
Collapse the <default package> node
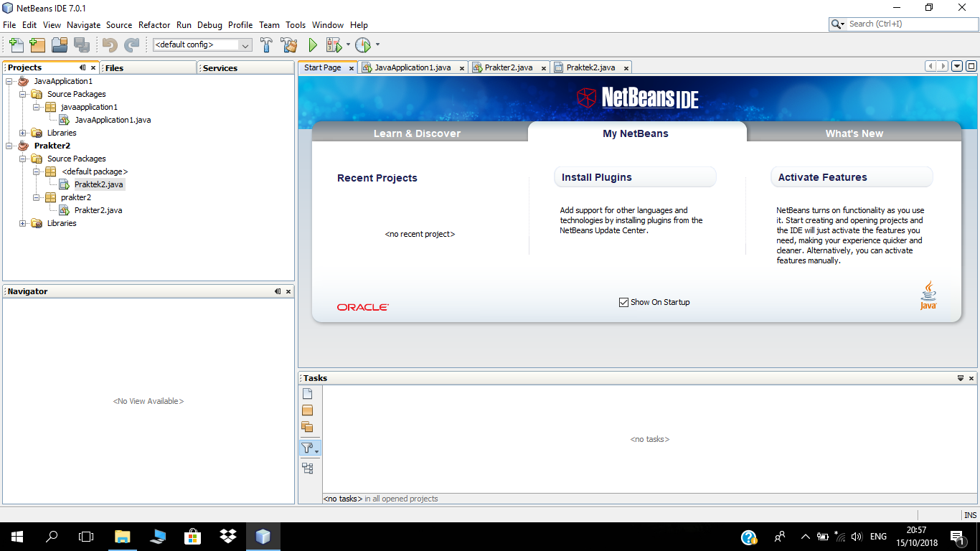point(37,171)
